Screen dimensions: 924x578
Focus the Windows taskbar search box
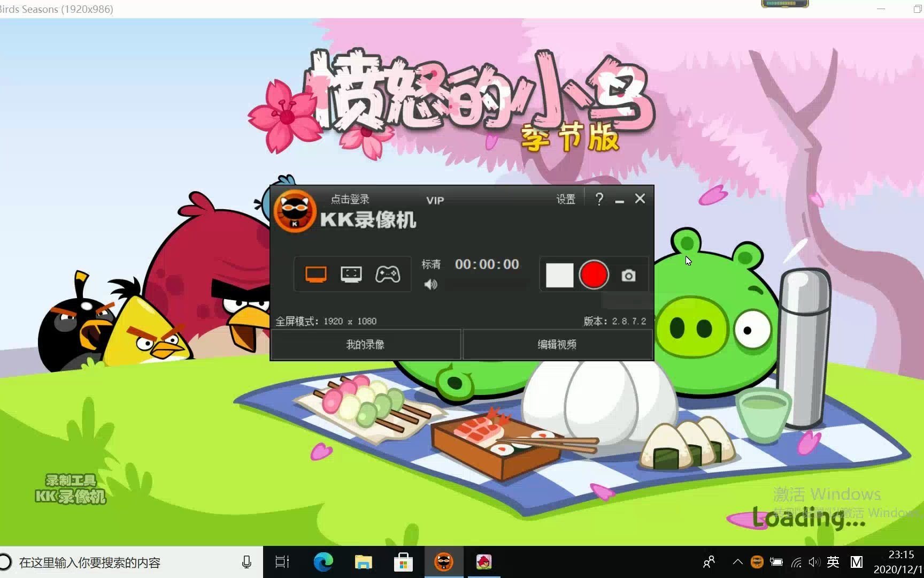131,562
